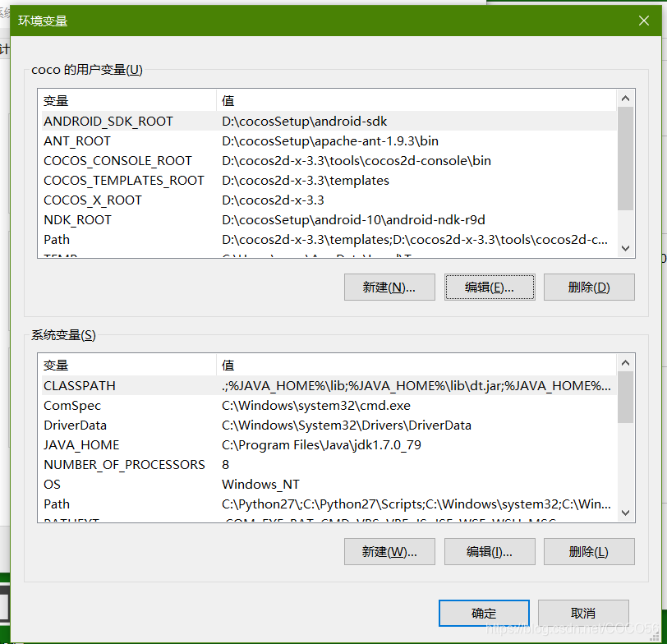Image resolution: width=667 pixels, height=644 pixels.
Task: Select the NDK_ROOT user variable
Action: [329, 220]
